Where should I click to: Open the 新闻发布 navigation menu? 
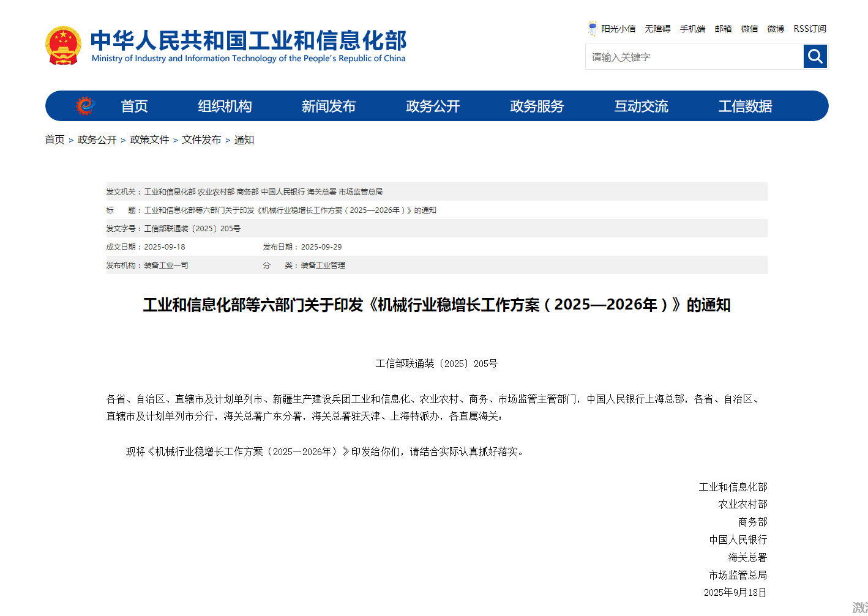coord(329,105)
